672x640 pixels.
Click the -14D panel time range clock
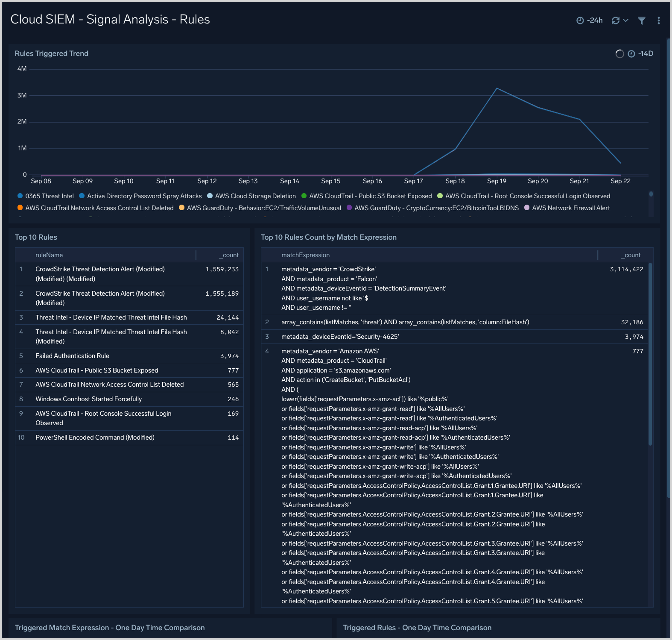[x=631, y=54]
